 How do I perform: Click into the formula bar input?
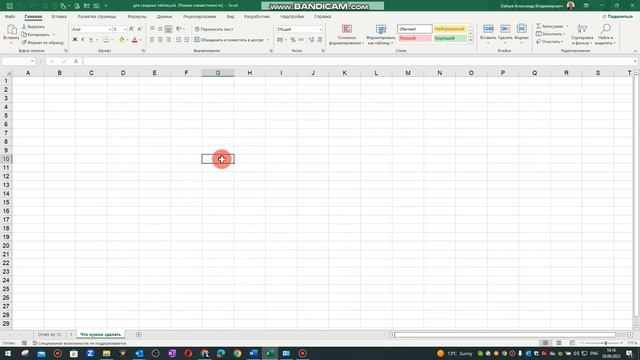[359, 61]
